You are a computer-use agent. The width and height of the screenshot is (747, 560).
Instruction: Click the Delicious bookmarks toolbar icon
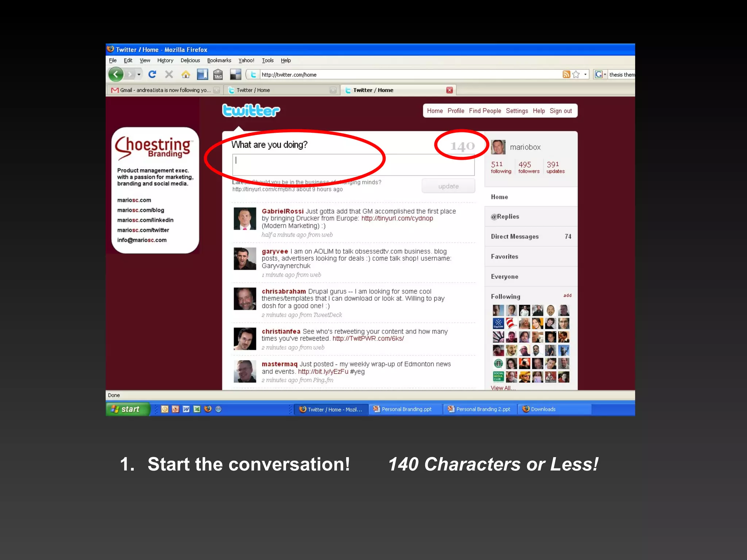[202, 74]
